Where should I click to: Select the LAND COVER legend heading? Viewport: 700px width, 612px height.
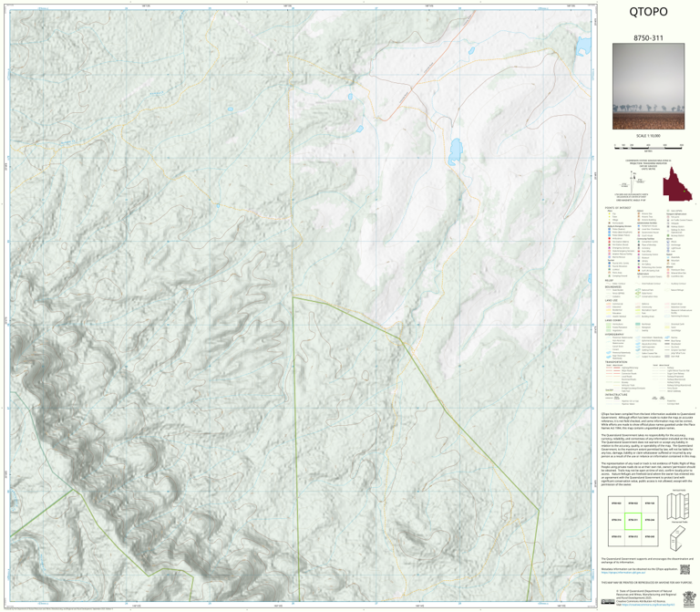pyautogui.click(x=612, y=320)
